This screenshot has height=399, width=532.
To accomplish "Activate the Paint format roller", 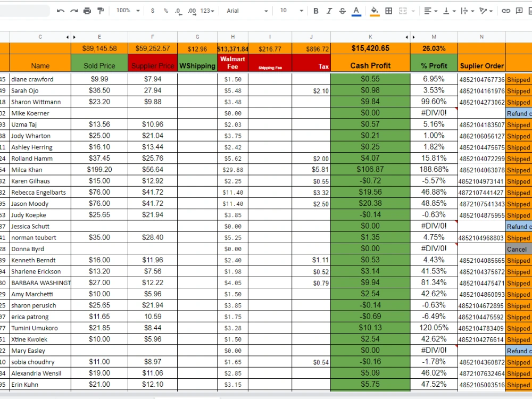I will [101, 11].
